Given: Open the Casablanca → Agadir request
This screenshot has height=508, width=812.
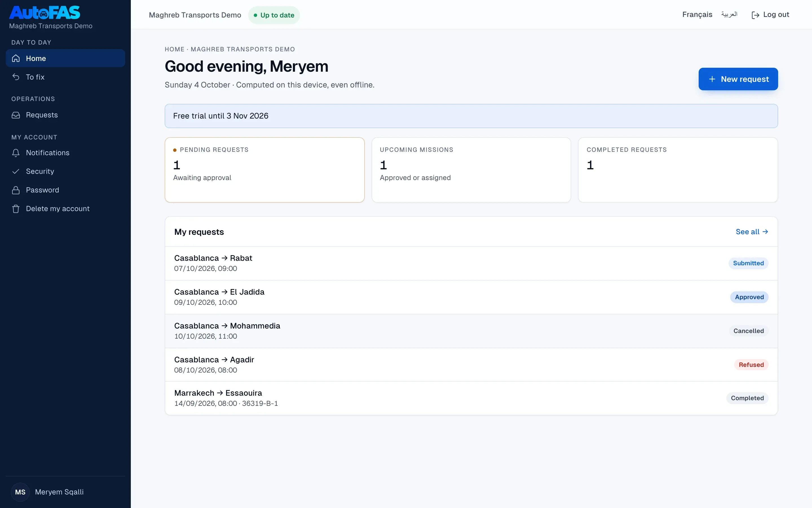Looking at the screenshot, I should [471, 365].
